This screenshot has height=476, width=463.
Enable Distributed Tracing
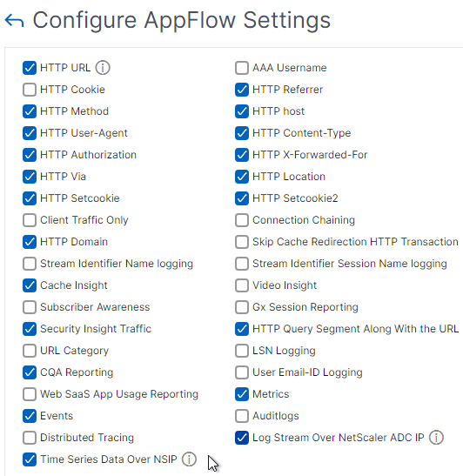(x=30, y=438)
